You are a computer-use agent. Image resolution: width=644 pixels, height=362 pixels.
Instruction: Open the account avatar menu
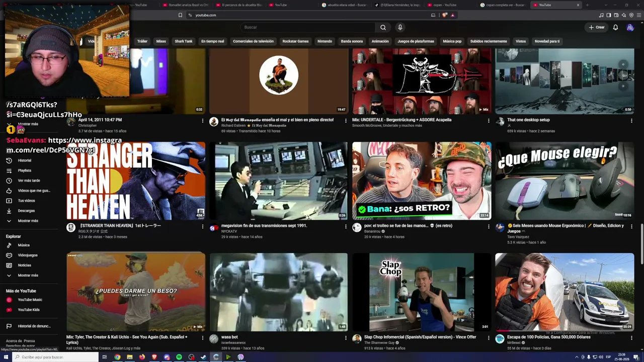coord(630,27)
